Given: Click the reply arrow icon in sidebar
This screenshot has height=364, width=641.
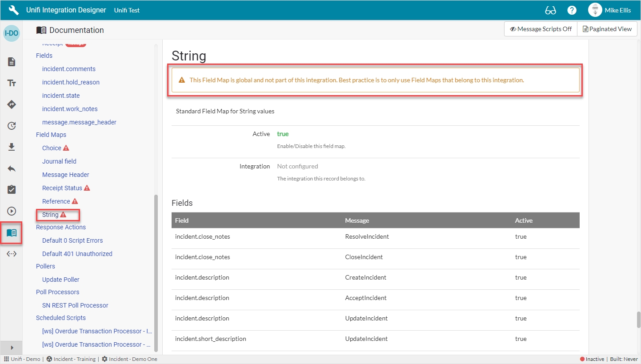Looking at the screenshot, I should pos(12,168).
